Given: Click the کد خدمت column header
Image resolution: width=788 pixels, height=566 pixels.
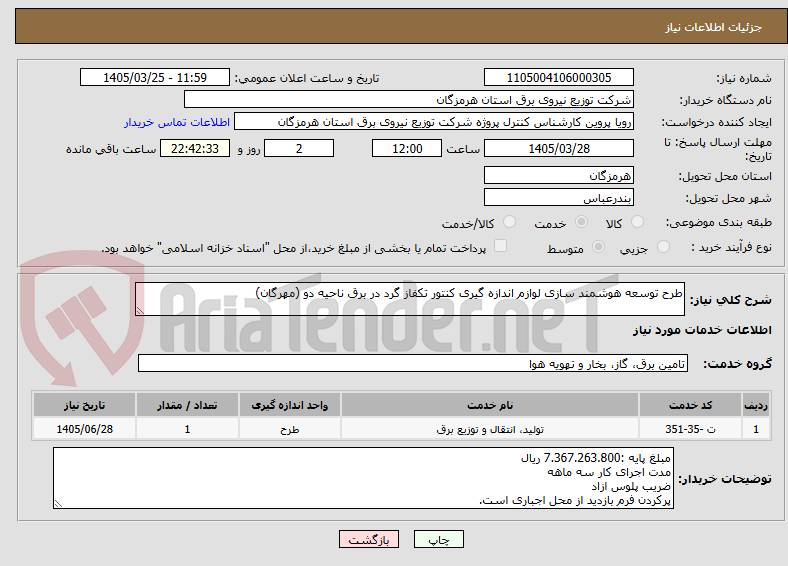Looking at the screenshot, I should click(x=691, y=405).
